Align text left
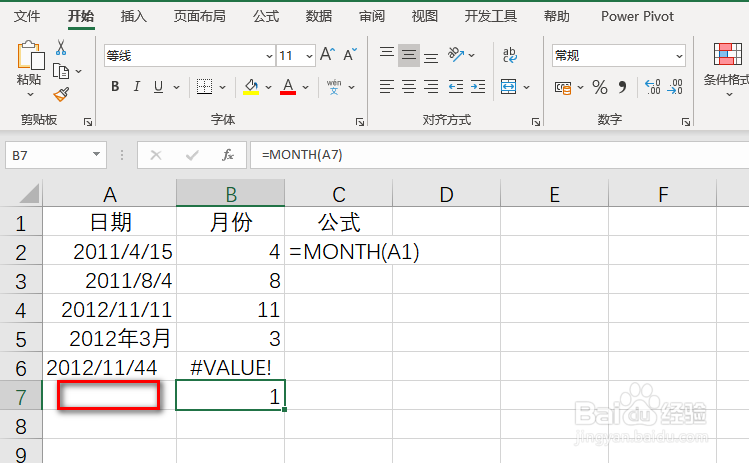Screen dimensions: 749x463 [387, 87]
